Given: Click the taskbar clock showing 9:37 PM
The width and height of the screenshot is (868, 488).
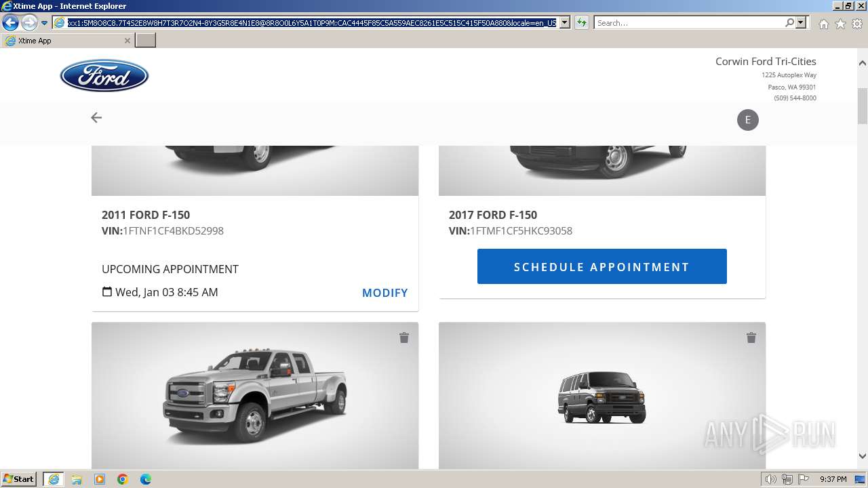Looking at the screenshot, I should click(833, 479).
